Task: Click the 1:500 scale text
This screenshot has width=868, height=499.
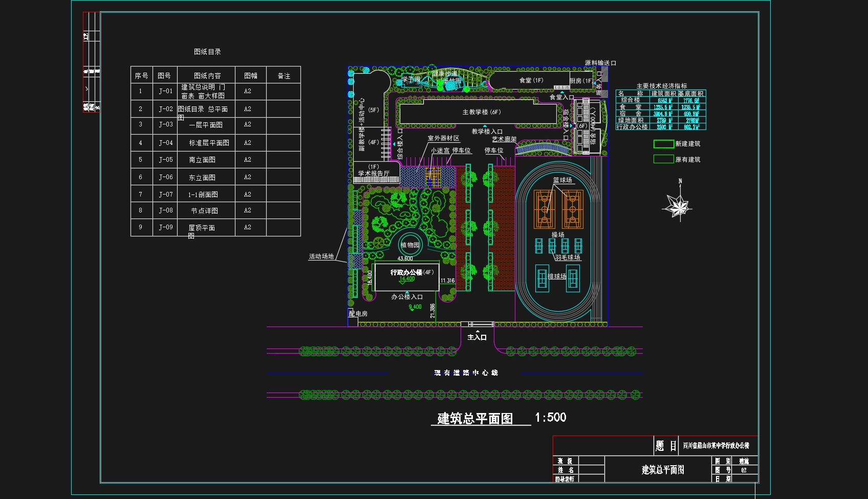Action: click(551, 418)
